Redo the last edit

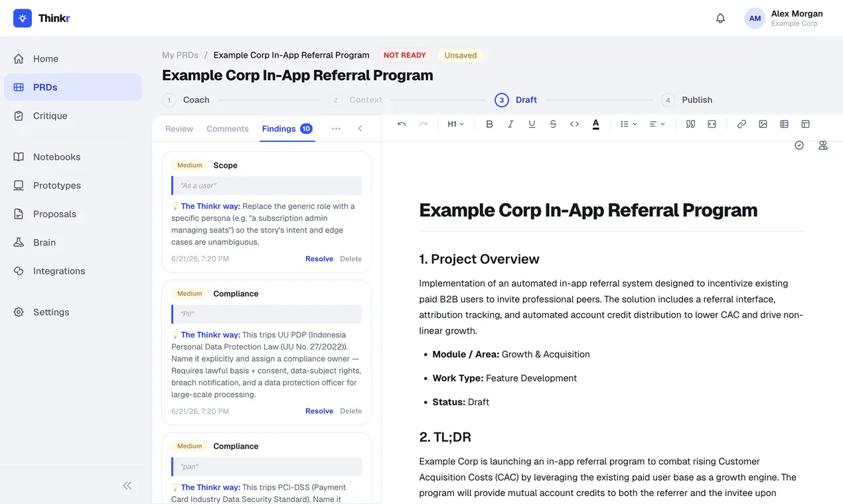pos(423,124)
